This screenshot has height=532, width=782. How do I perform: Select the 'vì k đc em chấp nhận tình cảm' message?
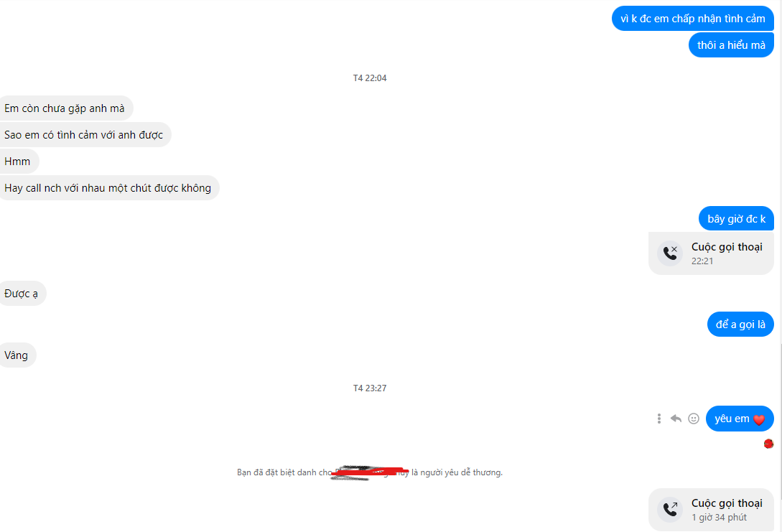point(693,19)
